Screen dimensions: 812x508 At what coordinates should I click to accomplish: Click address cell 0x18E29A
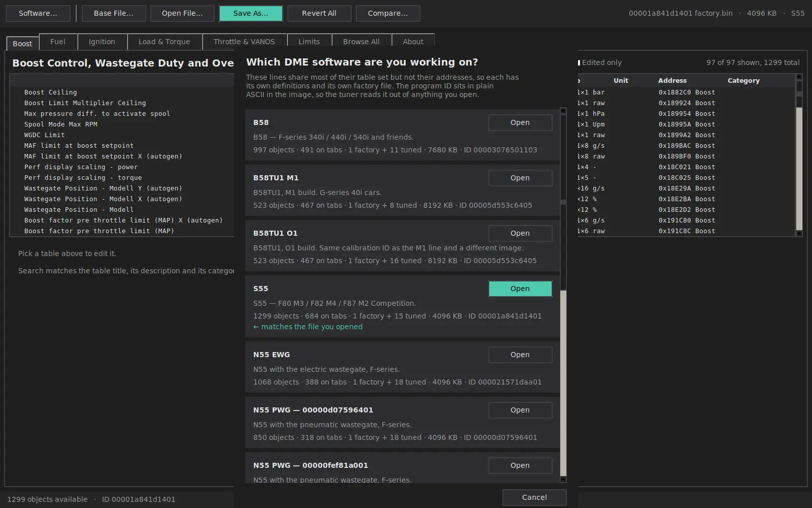coord(674,188)
